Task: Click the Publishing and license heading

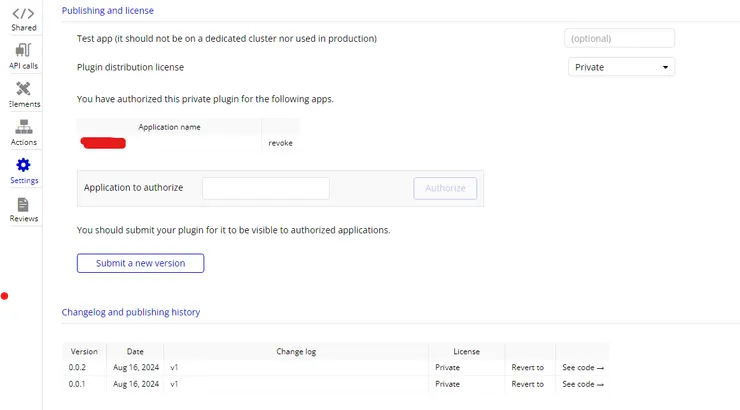Action: coord(108,10)
